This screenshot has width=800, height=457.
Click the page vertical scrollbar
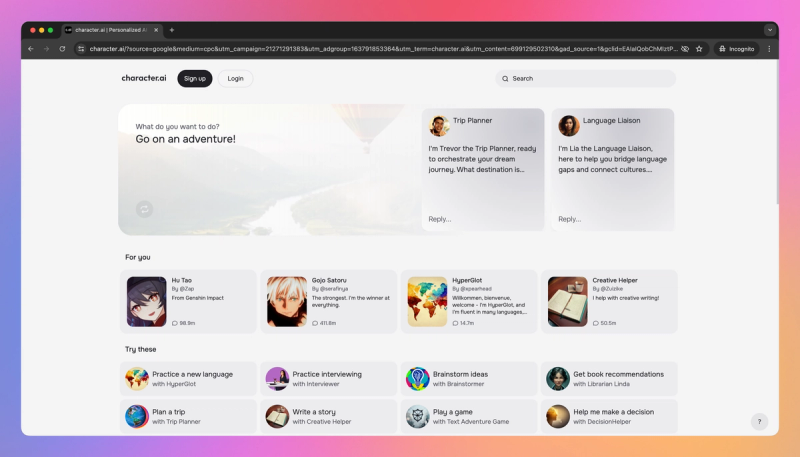coord(777,133)
